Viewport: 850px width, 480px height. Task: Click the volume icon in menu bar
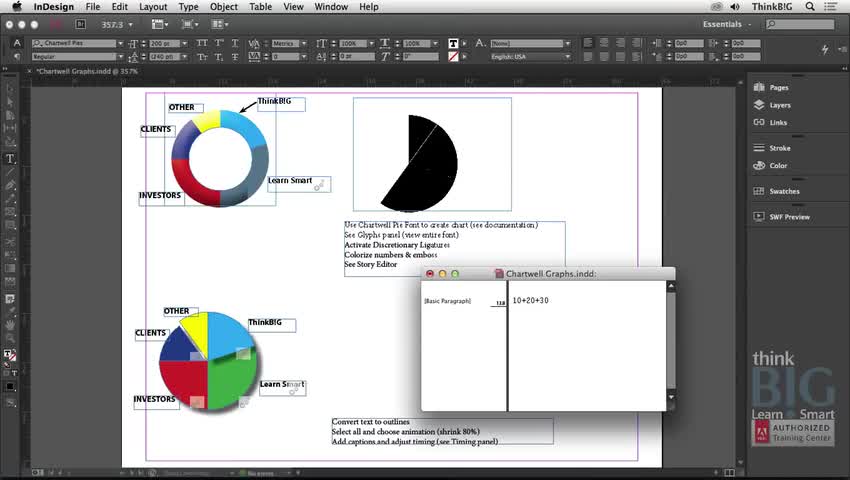(x=735, y=7)
